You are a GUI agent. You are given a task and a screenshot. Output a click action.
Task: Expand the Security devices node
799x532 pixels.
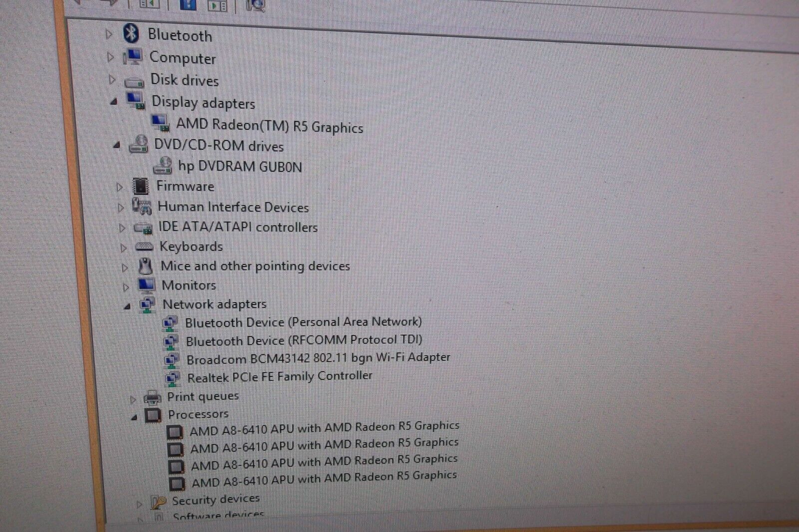139,504
